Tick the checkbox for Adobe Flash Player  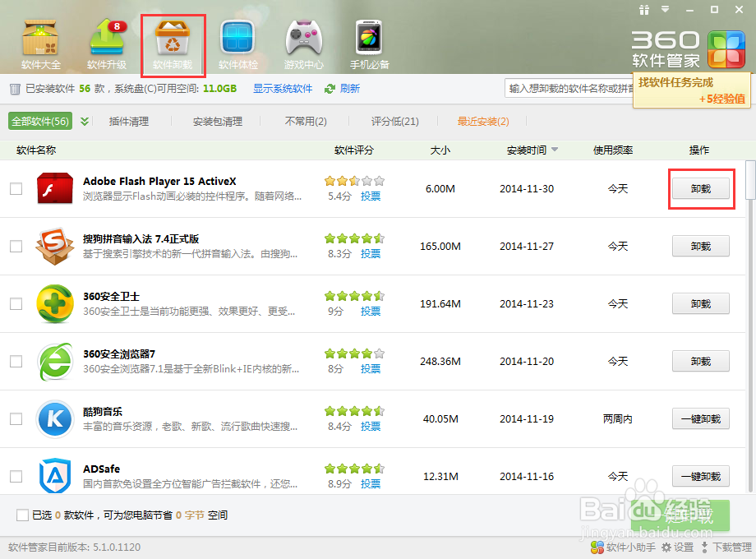click(16, 188)
